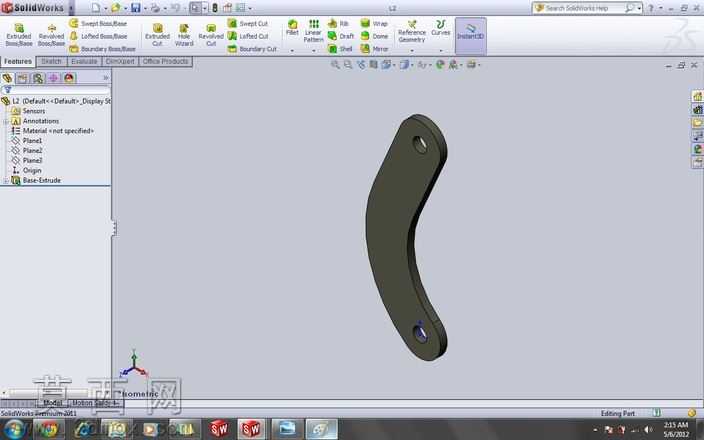Select the Revolved Boss/Base tool
The width and height of the screenshot is (704, 440).
[x=51, y=35]
